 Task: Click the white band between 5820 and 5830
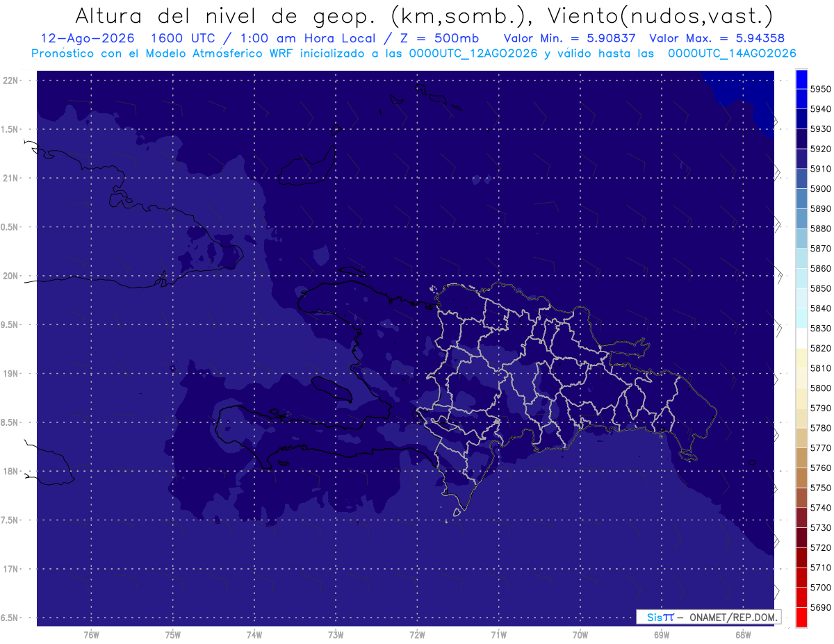801,338
